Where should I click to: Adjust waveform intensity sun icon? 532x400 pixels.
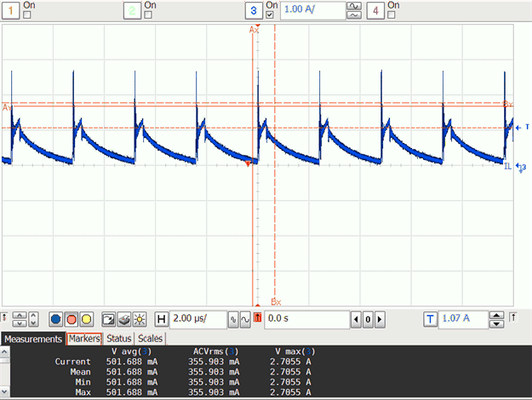(140, 319)
